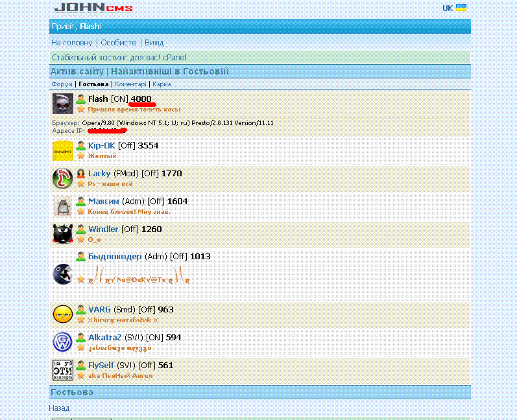Image resolution: width=517 pixels, height=420 pixels.
Task: Click Flash's skull avatar
Action: (x=62, y=104)
